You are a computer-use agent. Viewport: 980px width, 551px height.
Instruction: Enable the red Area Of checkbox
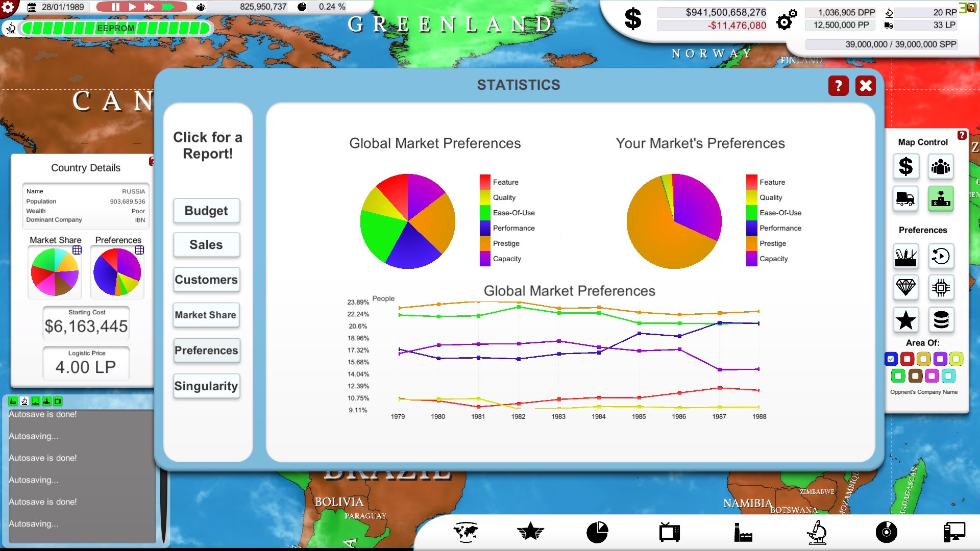[x=907, y=359]
